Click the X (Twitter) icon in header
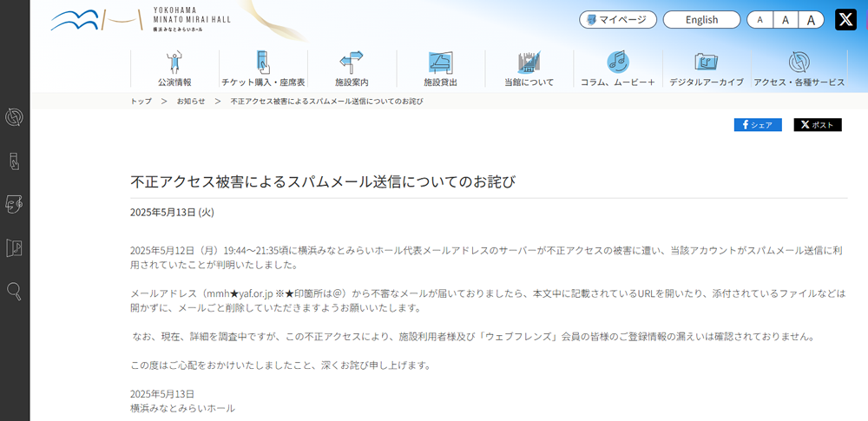This screenshot has width=868, height=421. click(845, 20)
